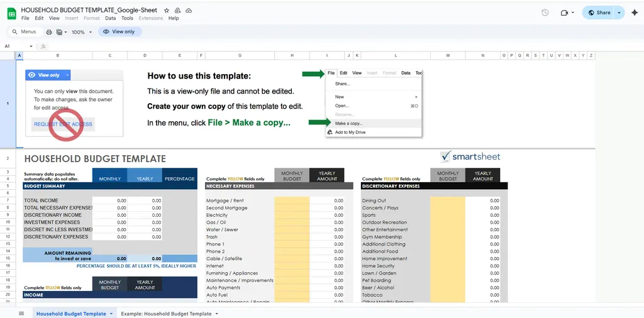
Task: Open the Gemini sparkle assistant
Action: [x=634, y=13]
